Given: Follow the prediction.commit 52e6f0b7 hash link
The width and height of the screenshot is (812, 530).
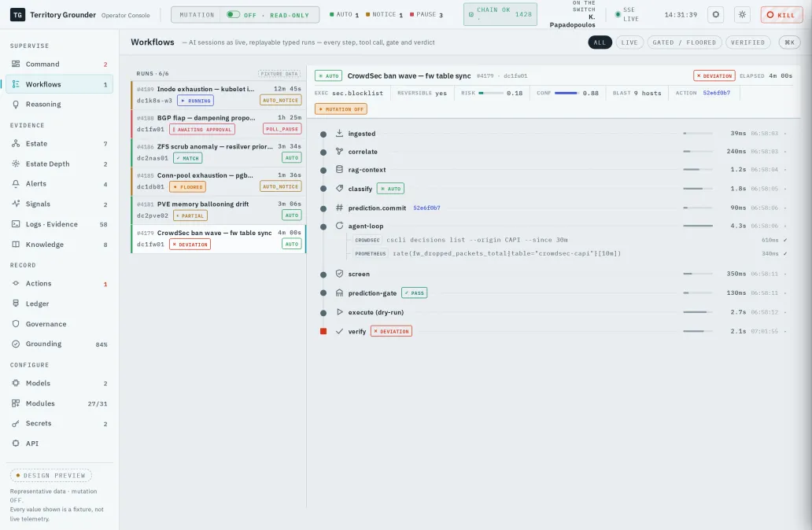Looking at the screenshot, I should coord(426,208).
